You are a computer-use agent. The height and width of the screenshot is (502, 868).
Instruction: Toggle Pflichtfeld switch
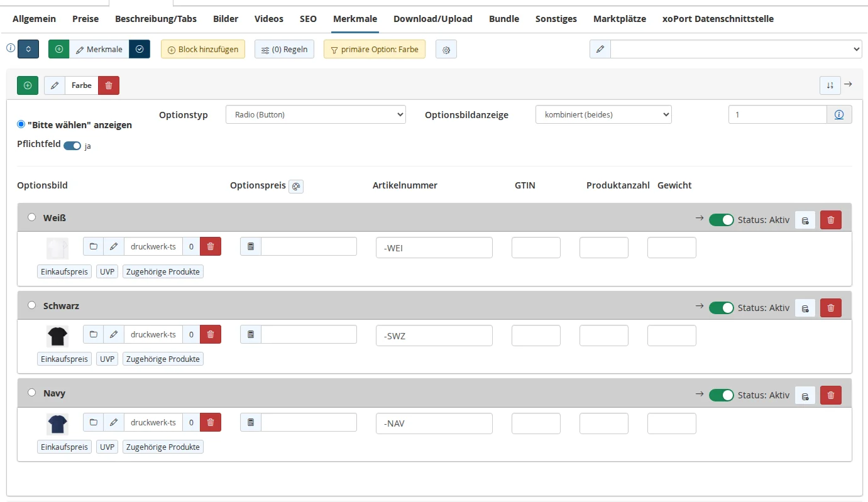pyautogui.click(x=72, y=146)
